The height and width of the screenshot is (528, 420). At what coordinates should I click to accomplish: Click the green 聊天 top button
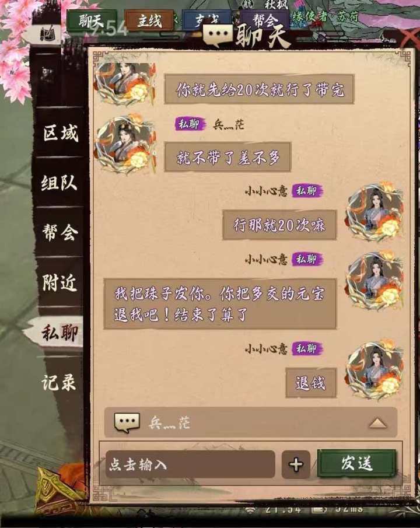click(x=92, y=21)
